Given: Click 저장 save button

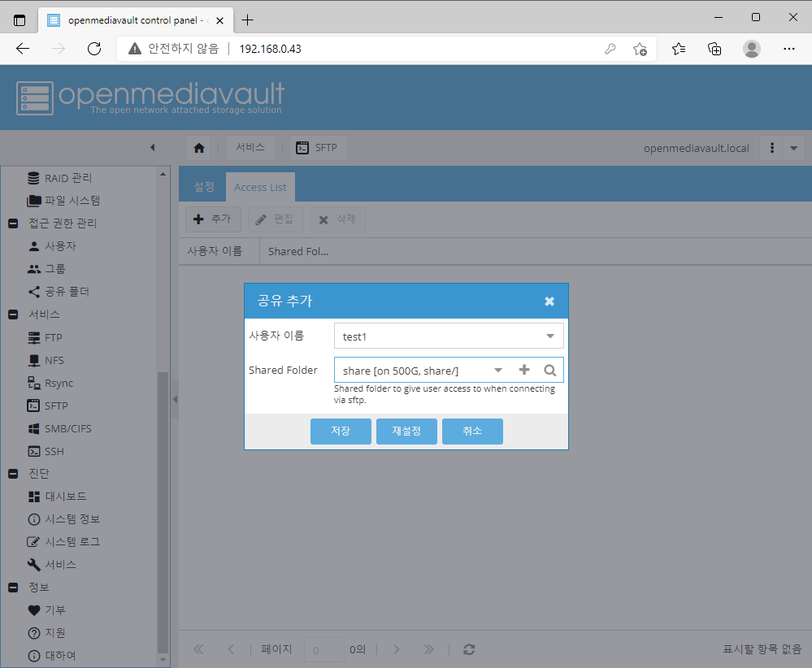Looking at the screenshot, I should coord(341,432).
